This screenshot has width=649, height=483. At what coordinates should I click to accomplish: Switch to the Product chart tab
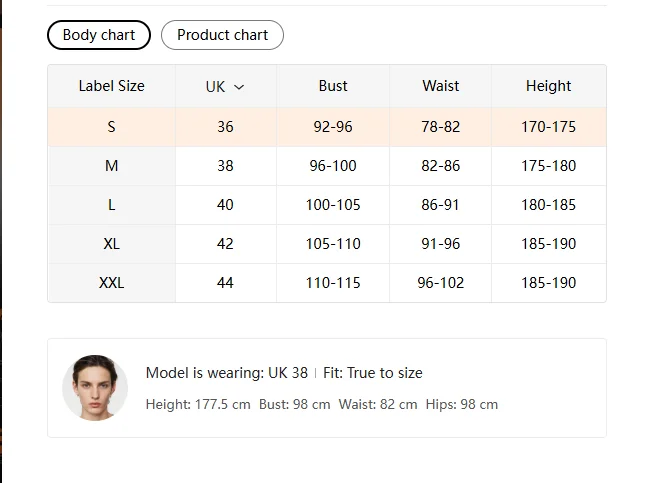[x=222, y=35]
